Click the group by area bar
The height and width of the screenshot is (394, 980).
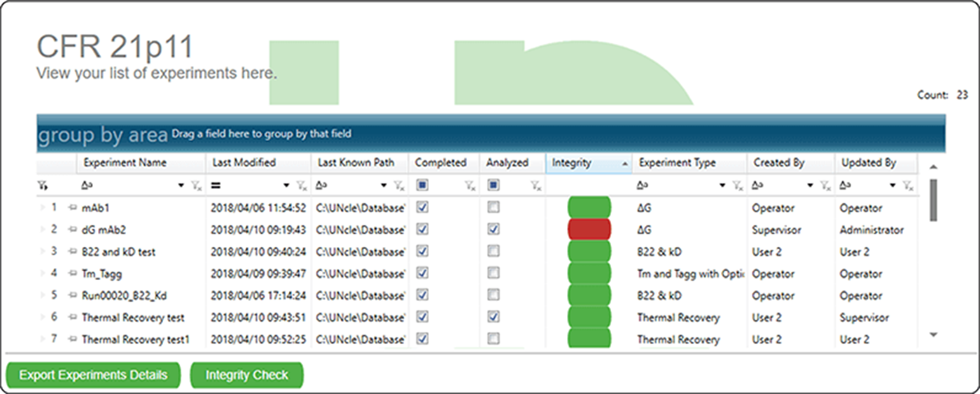[x=255, y=132]
